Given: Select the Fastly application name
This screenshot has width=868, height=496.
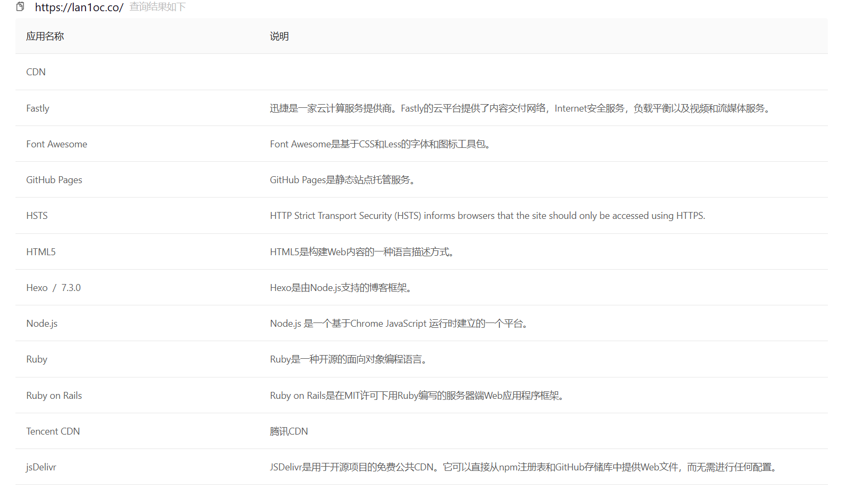Looking at the screenshot, I should click(37, 108).
